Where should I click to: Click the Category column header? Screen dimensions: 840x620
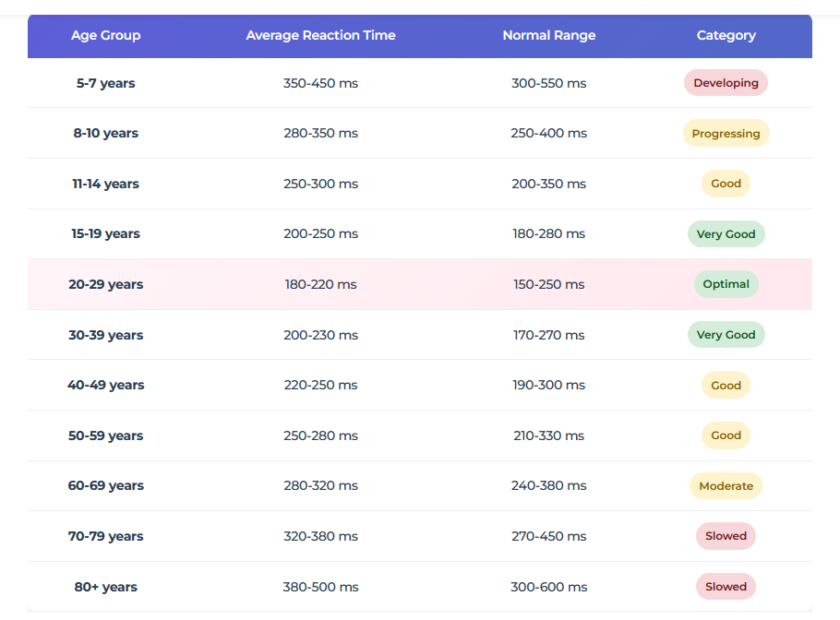[726, 35]
